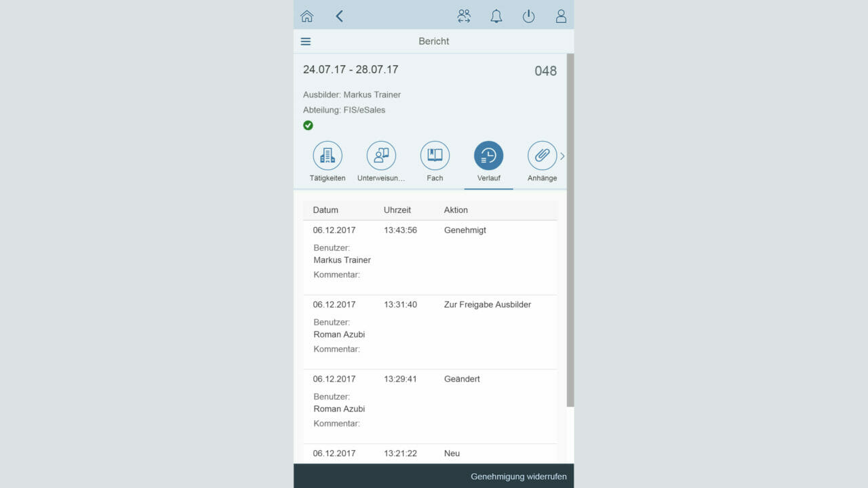Switch to the Fach tab label

[435, 178]
